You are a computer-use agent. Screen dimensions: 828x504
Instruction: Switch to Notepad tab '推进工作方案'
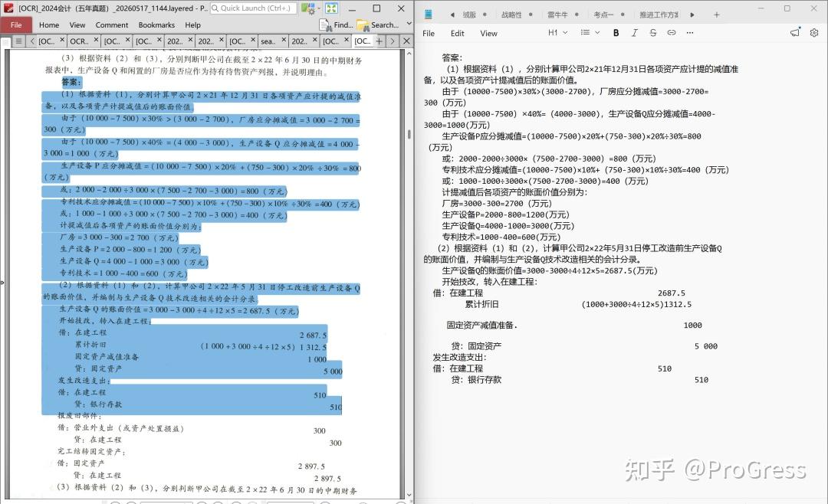[x=659, y=15]
